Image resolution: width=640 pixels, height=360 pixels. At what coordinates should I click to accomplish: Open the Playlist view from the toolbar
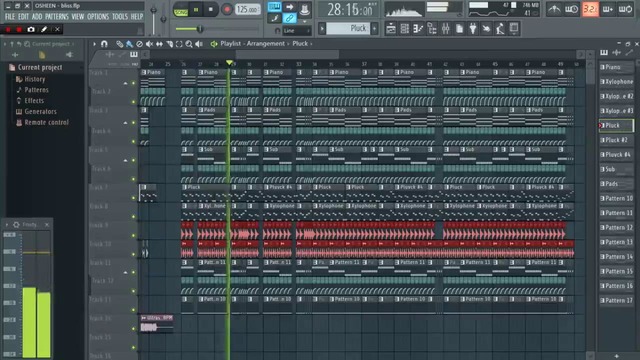pyautogui.click(x=391, y=29)
